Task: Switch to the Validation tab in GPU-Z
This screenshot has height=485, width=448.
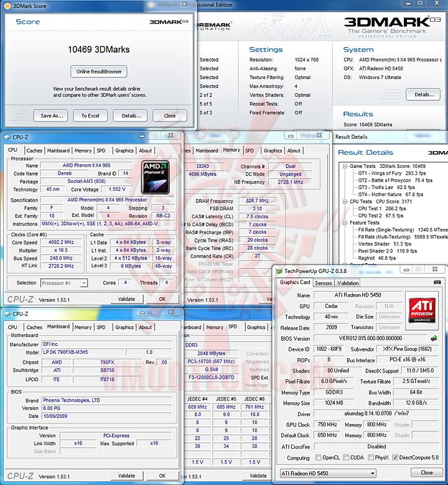Action: pos(348,283)
